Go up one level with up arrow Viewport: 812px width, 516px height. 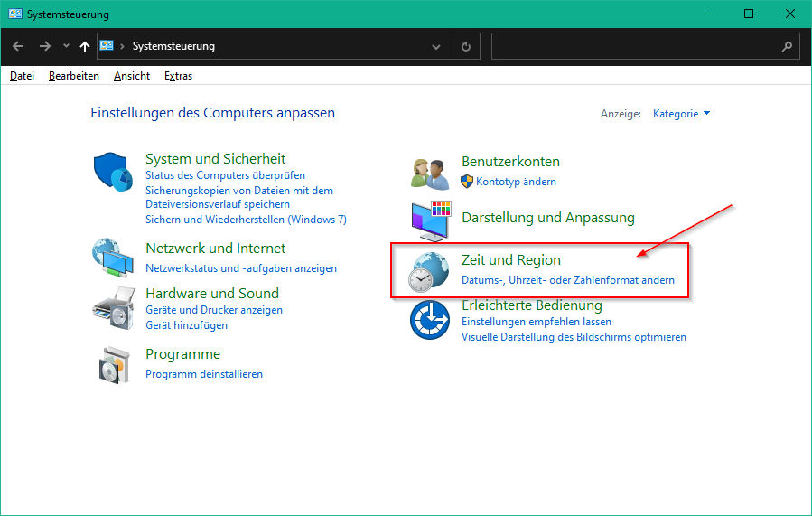(85, 47)
